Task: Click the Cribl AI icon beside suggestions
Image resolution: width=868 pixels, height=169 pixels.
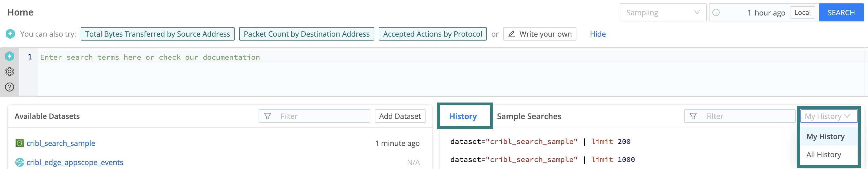Action: 10,34
